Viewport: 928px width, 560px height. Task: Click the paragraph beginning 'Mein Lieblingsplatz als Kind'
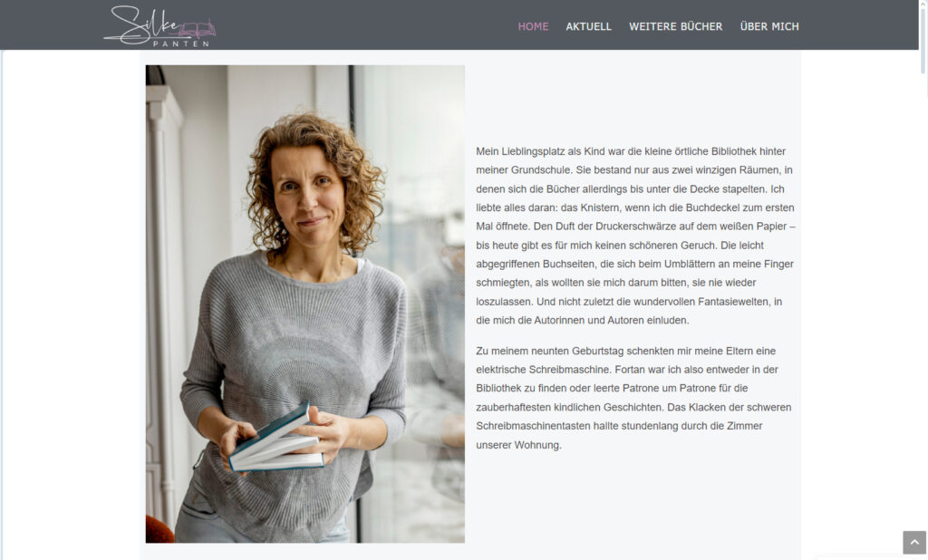tap(635, 236)
